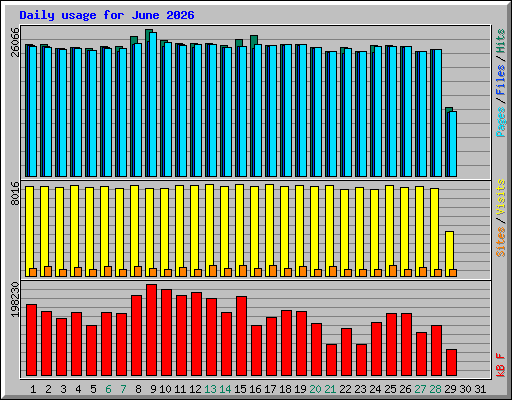Screen dimensions: 512x400
Task: Click day 1 on the date axis
Action: 33,389
